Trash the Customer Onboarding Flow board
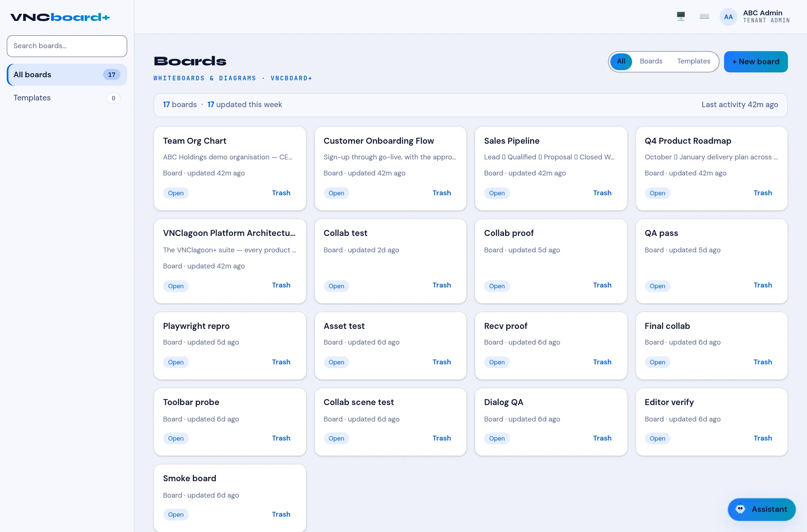This screenshot has height=532, width=807. (442, 193)
